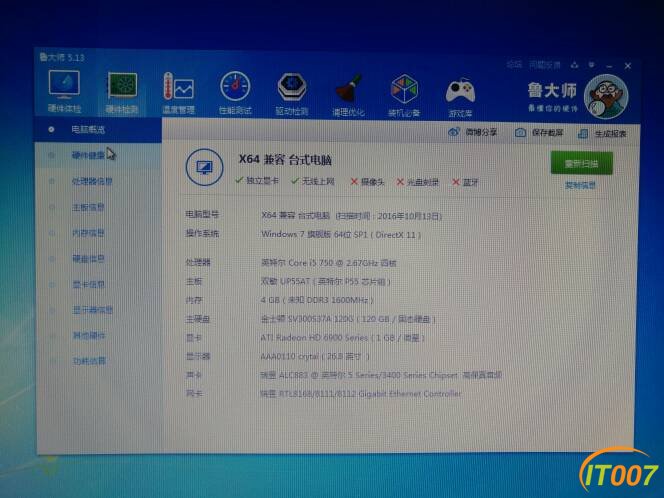The image size is (664, 498).
Task: Click the 蓝牙 cross indicator
Action: 465,183
